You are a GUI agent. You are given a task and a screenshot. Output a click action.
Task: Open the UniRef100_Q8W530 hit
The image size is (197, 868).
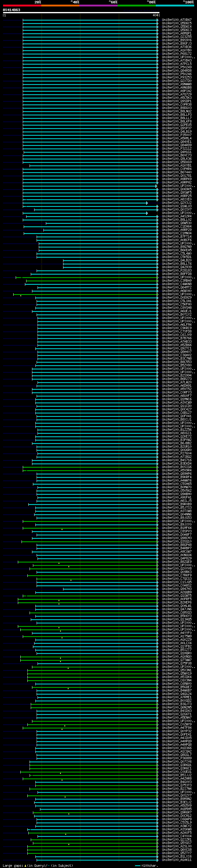[x=177, y=223]
